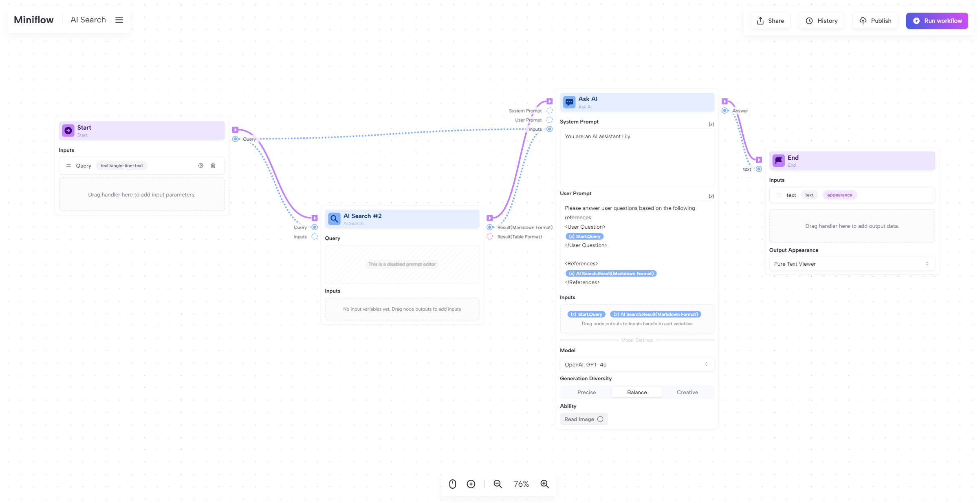Click the Start node output flow handle
This screenshot has width=980, height=503.
(x=235, y=130)
